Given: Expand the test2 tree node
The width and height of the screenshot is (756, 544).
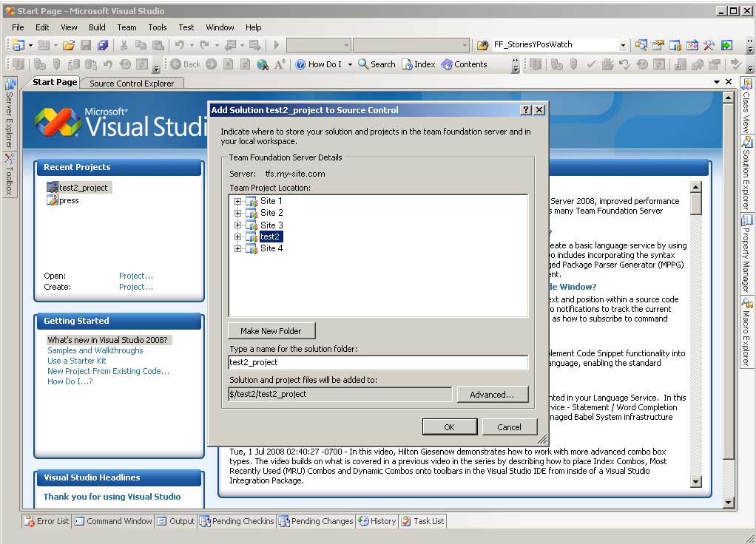Looking at the screenshot, I should click(237, 237).
